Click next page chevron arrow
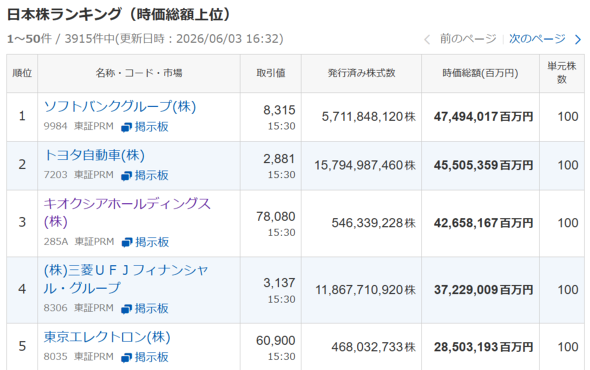The width and height of the screenshot is (590, 370). [578, 39]
